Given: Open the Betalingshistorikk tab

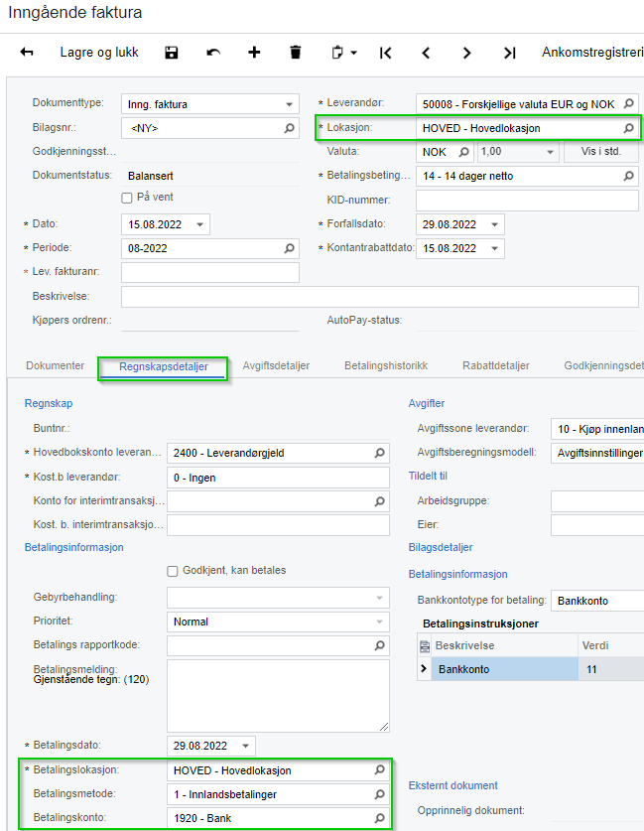Looking at the screenshot, I should [x=385, y=365].
